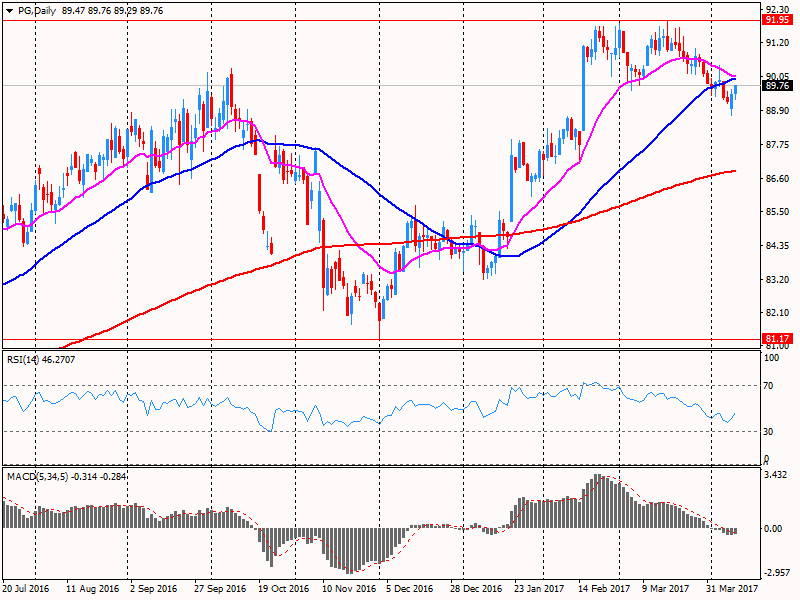Click the 87.75 price scale value
The image size is (800, 600).
[777, 145]
